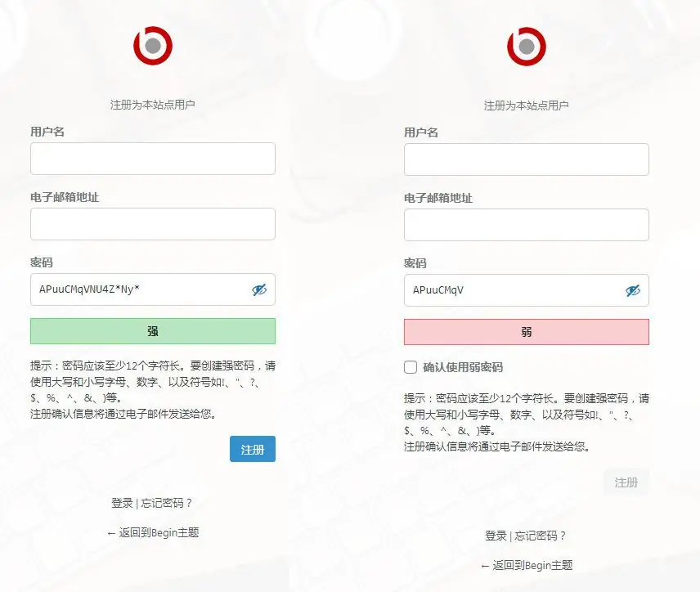Click the 强 password strength indicator

point(152,330)
